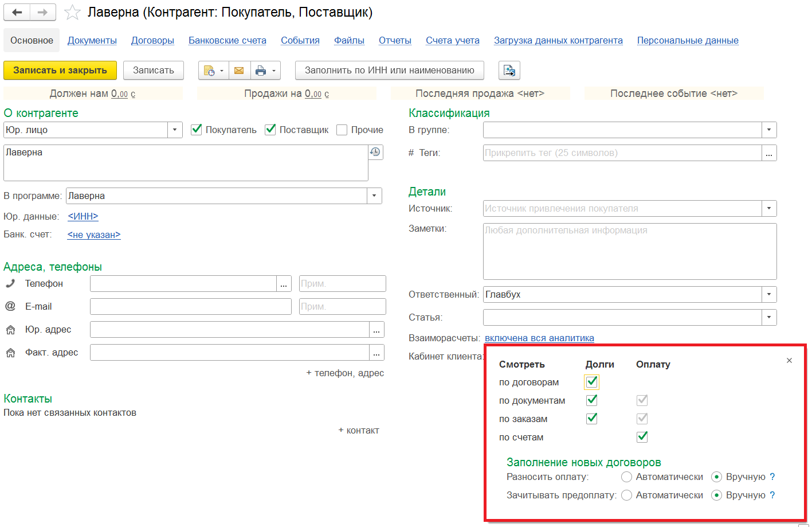Focus the Юр. адрес input field

pyautogui.click(x=230, y=330)
